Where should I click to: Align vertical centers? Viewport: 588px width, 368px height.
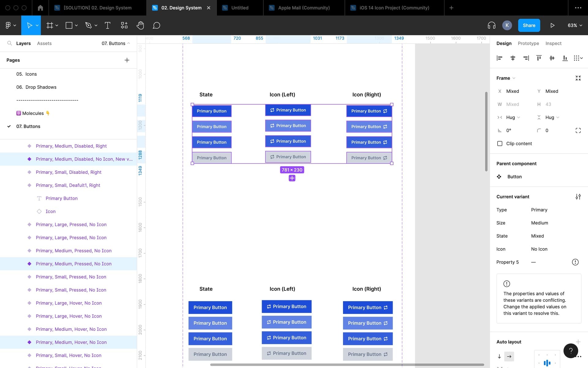click(x=552, y=58)
